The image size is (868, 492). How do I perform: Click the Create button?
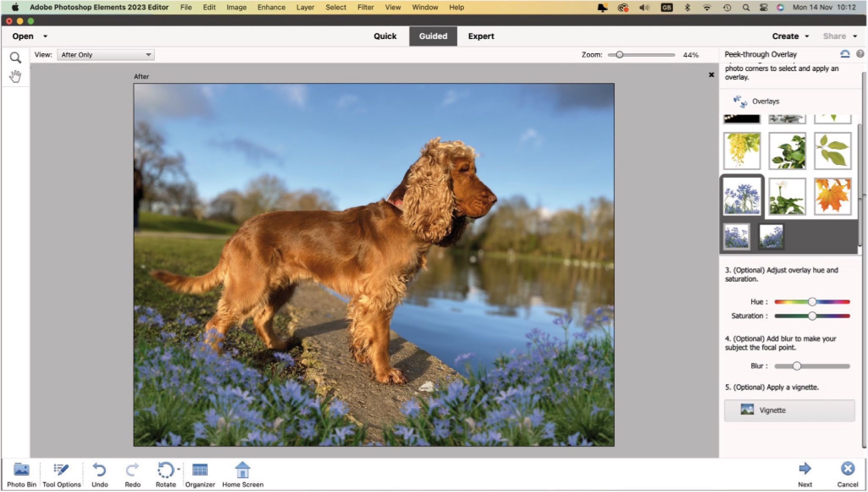click(785, 36)
